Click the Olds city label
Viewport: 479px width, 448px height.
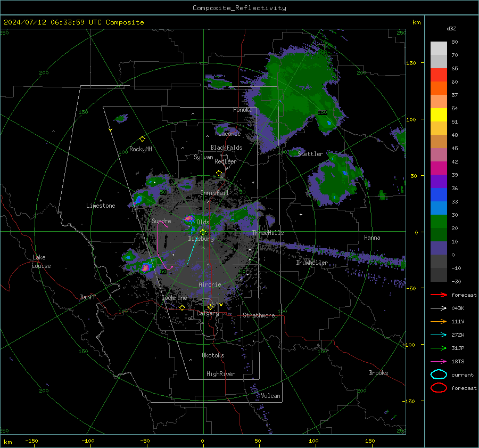click(203, 222)
